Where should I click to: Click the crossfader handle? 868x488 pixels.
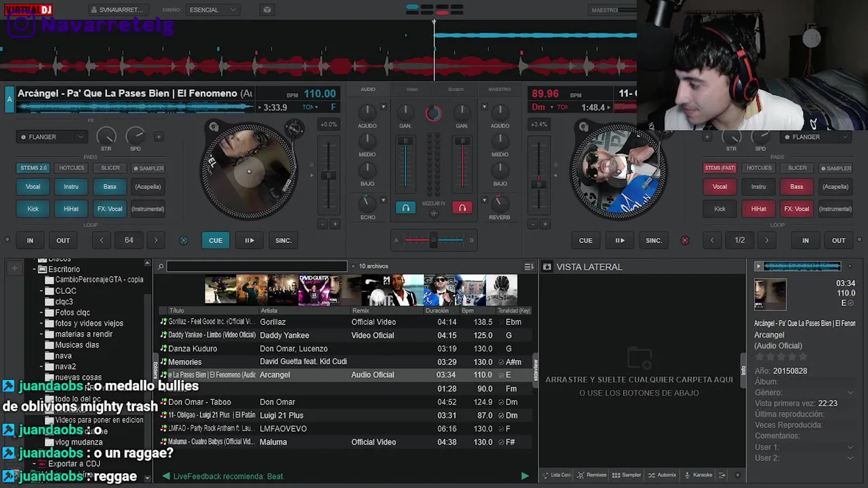tap(433, 239)
